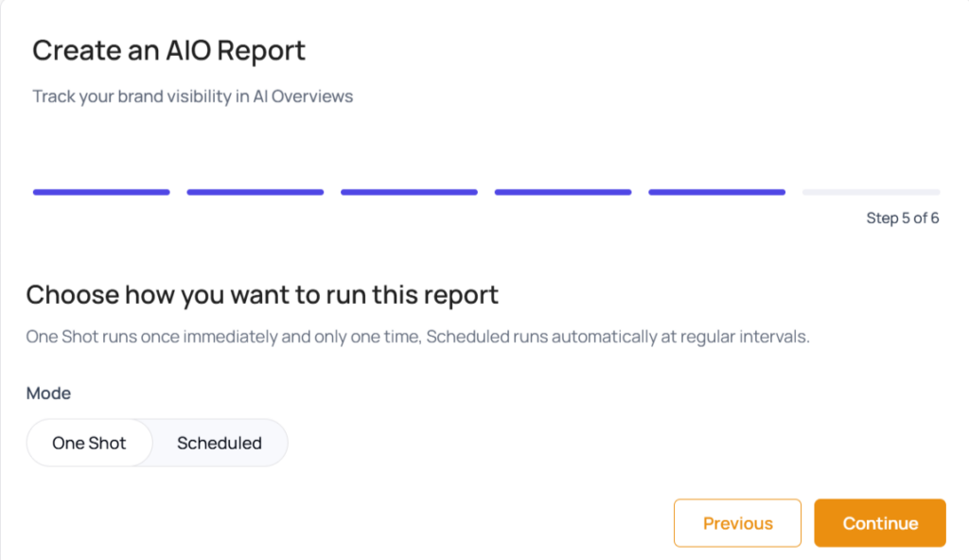Go back with the Previous button
This screenshot has width=969, height=560.
click(737, 523)
